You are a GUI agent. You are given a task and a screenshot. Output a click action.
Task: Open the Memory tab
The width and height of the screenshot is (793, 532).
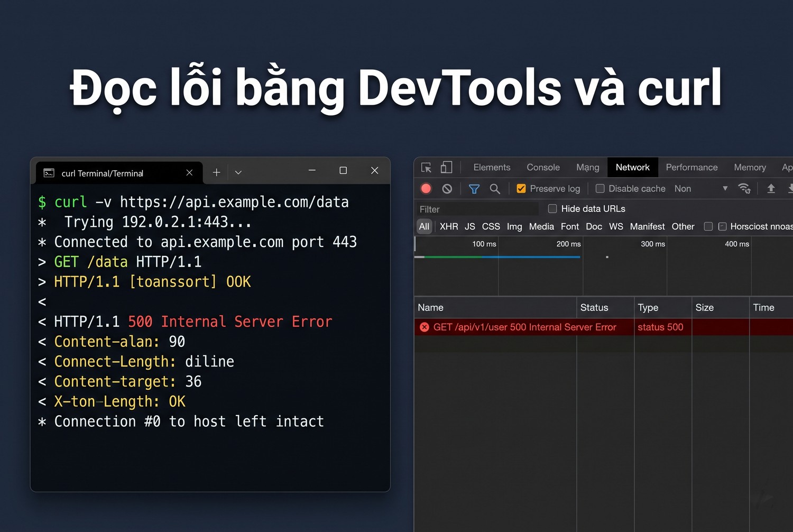click(x=750, y=168)
